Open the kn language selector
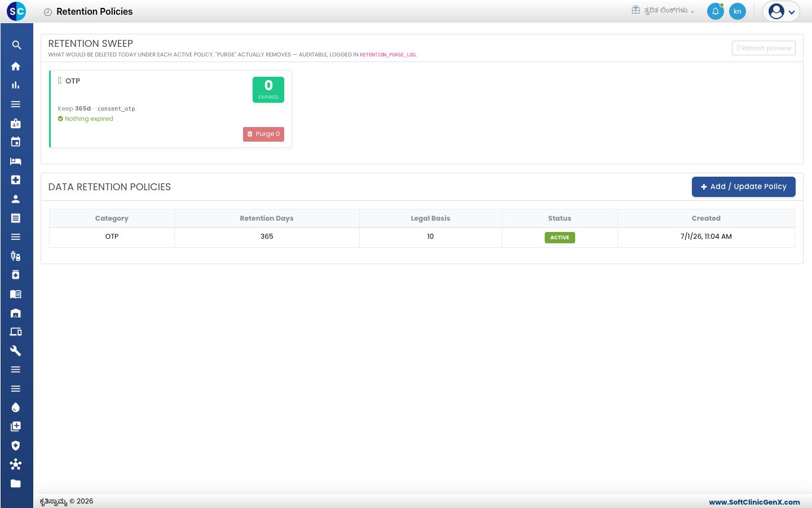Image resolution: width=812 pixels, height=508 pixels. [x=738, y=11]
